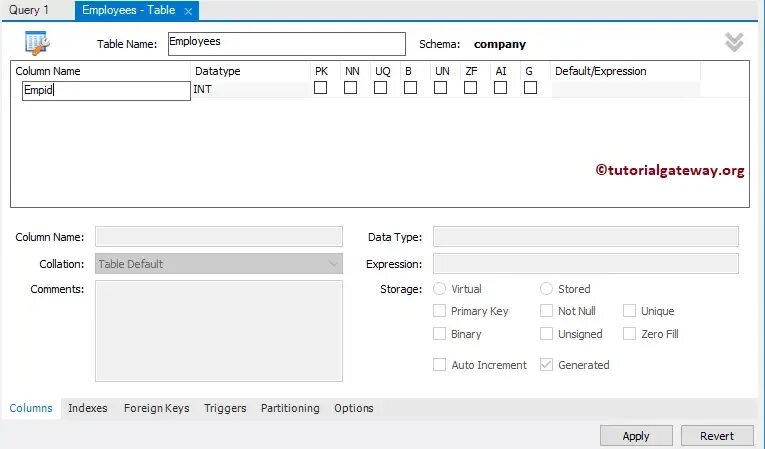Click the Apply button
Viewport: 765px width, 449px height.
point(636,436)
